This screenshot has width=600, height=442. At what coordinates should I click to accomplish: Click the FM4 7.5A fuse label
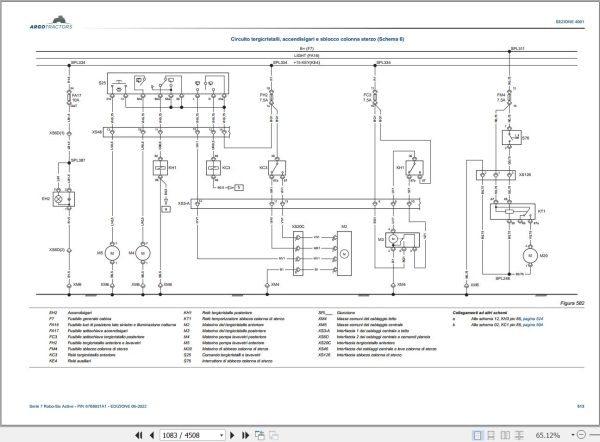[501, 97]
